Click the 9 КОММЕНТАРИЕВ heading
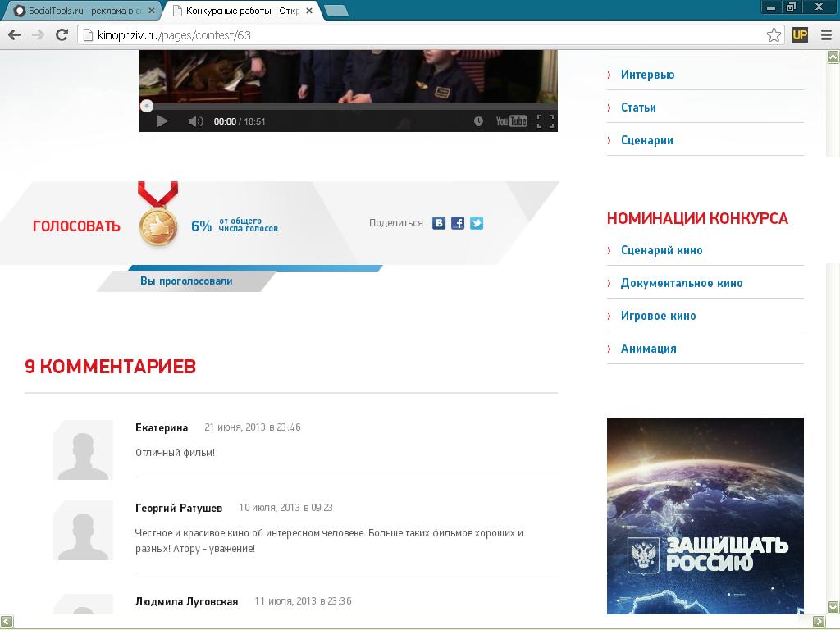 111,367
